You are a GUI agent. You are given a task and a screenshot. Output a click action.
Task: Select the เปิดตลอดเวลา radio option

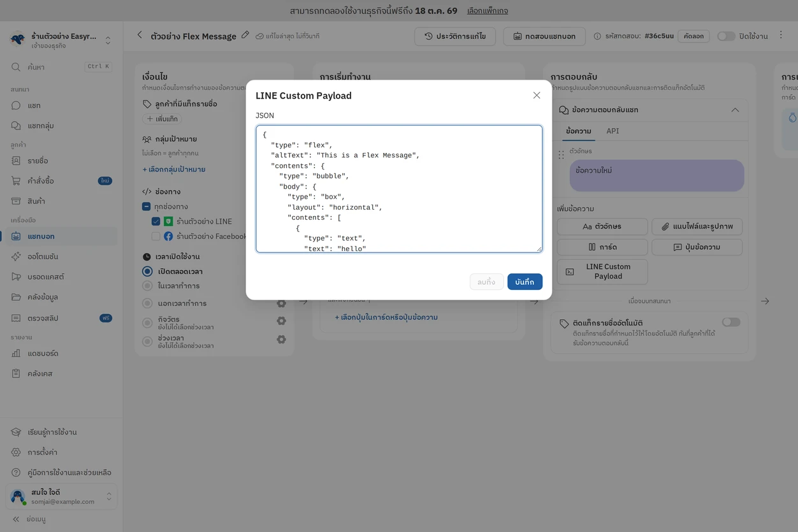click(x=147, y=271)
